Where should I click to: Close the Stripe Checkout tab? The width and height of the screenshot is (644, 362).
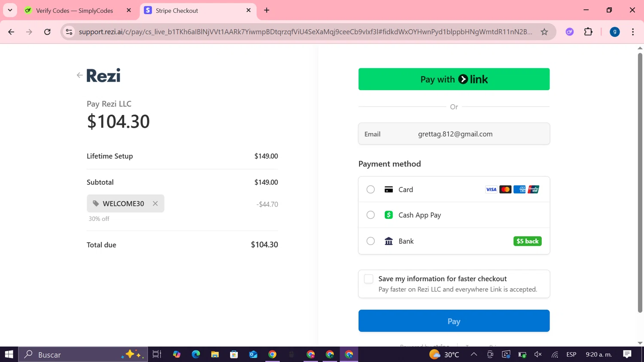click(249, 10)
